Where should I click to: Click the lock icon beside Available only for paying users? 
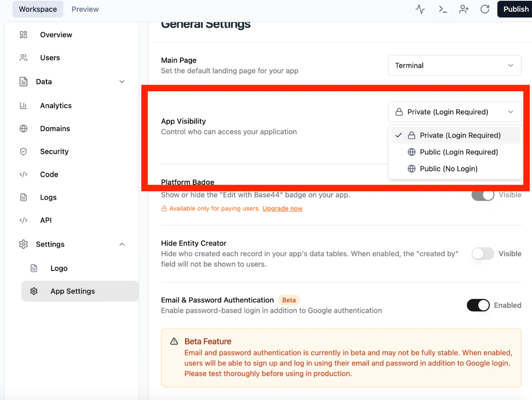[164, 209]
